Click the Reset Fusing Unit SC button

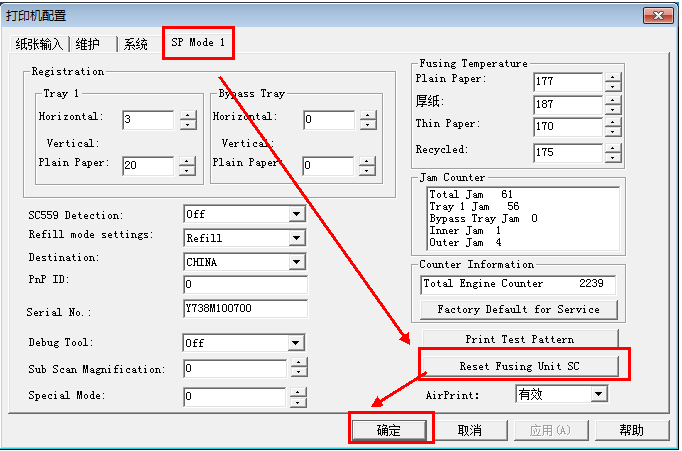519,366
